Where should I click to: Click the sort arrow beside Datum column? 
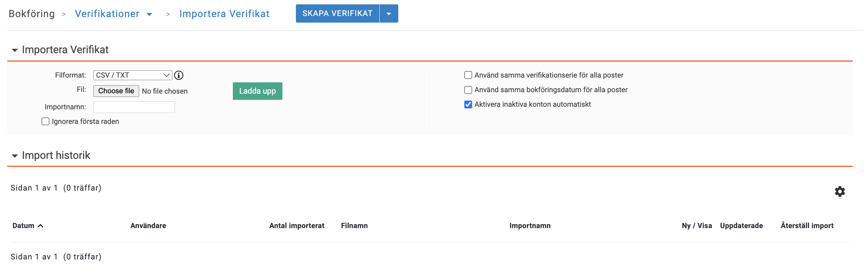click(x=41, y=226)
